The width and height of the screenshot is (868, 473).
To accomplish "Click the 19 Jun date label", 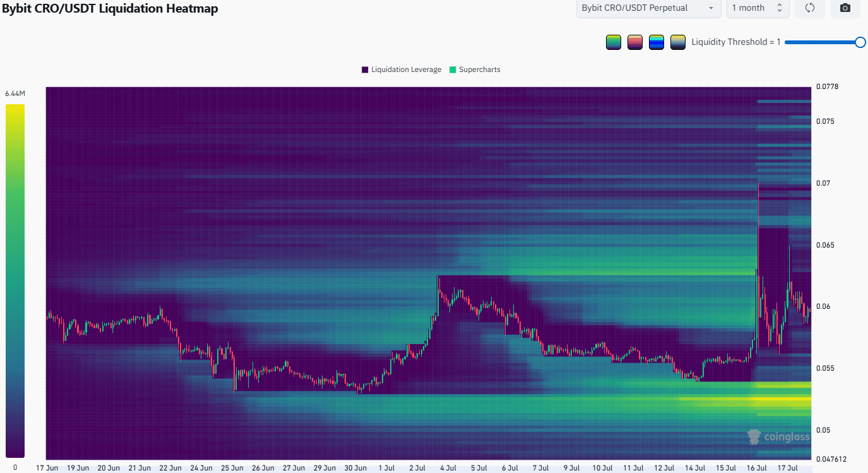I will 78,468.
